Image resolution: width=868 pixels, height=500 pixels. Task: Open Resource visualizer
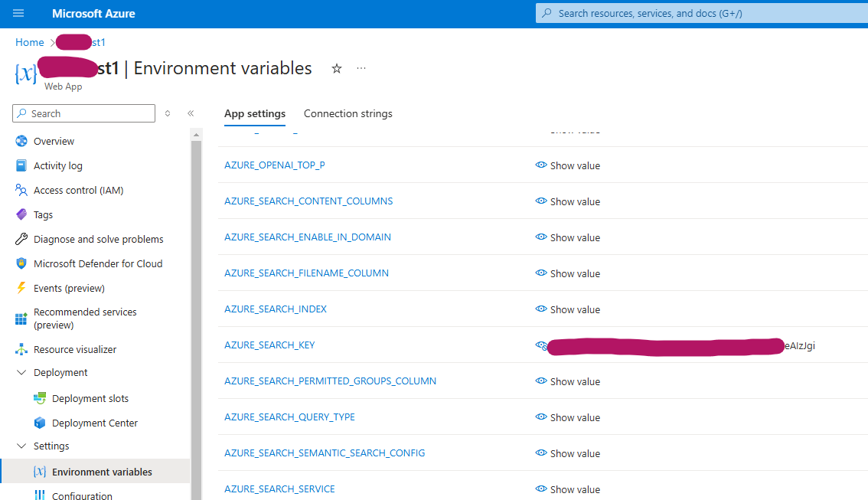click(x=75, y=349)
